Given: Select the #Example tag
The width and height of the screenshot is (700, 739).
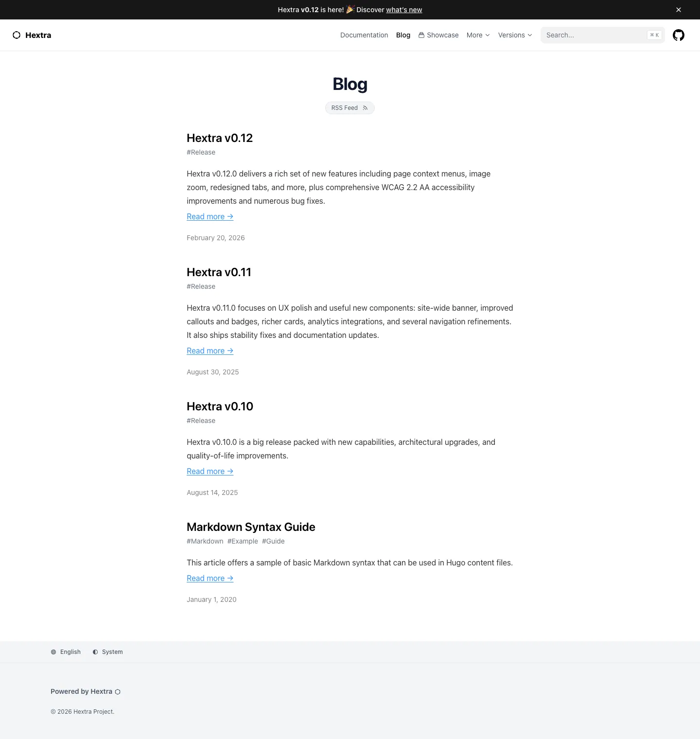Looking at the screenshot, I should 243,541.
